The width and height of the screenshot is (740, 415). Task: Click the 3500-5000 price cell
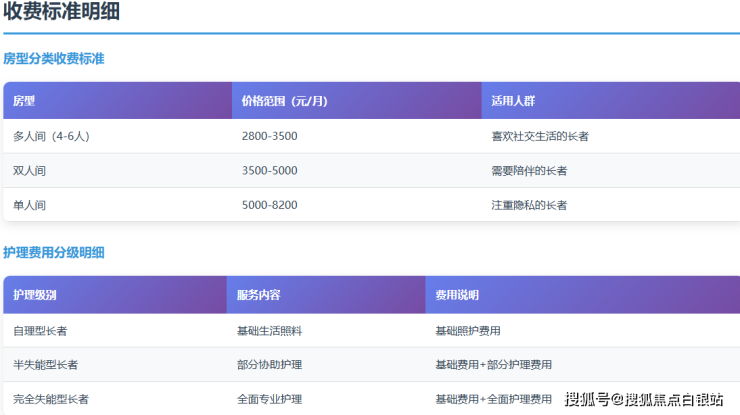coord(269,171)
